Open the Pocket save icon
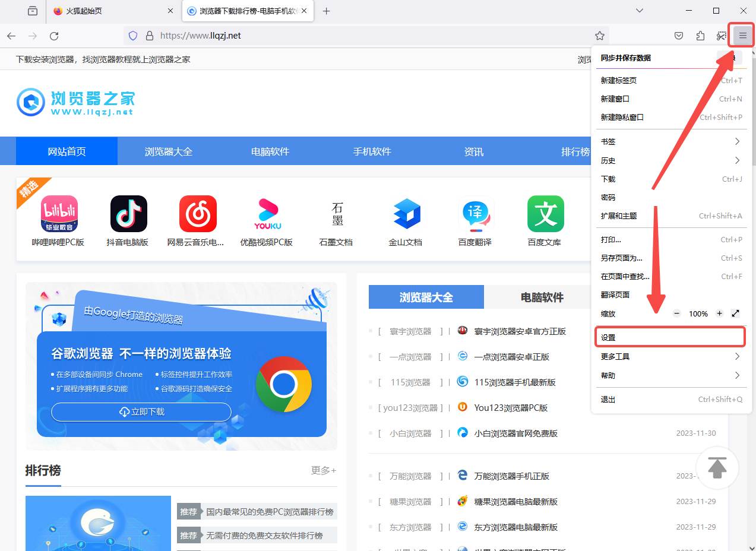 click(x=679, y=36)
